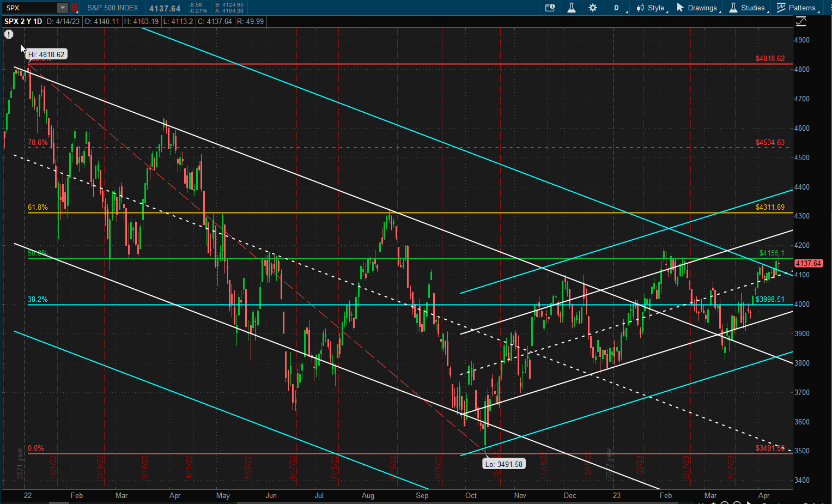Image resolution: width=832 pixels, height=504 pixels.
Task: Click the $3491.58 retracement price label
Action: 770,448
